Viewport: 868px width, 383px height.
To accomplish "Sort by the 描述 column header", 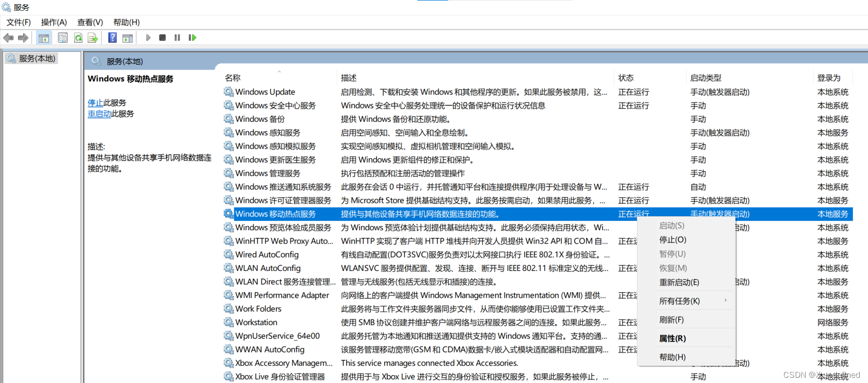I will (349, 78).
